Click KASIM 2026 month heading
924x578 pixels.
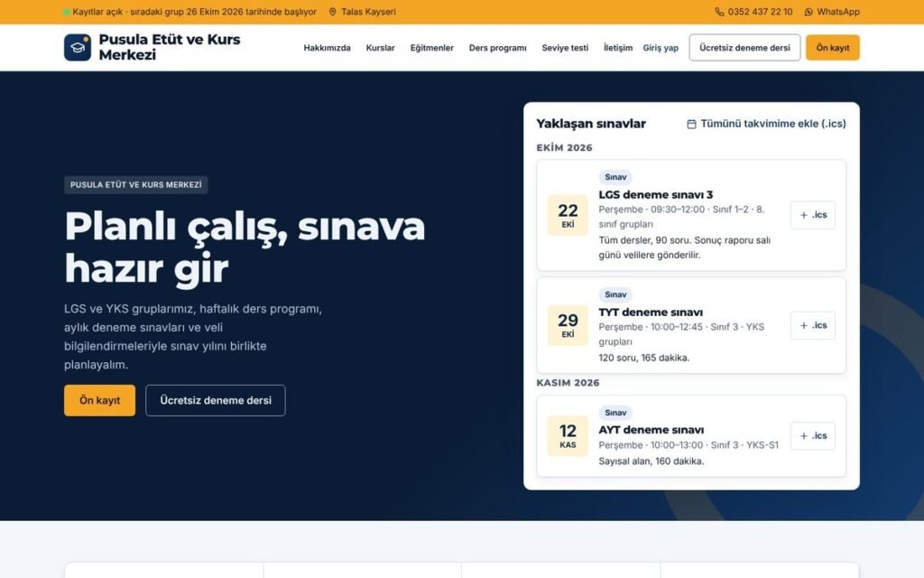[x=568, y=383]
